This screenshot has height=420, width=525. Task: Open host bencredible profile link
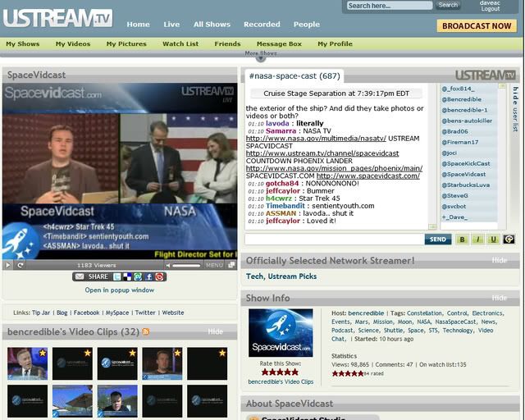click(366, 313)
